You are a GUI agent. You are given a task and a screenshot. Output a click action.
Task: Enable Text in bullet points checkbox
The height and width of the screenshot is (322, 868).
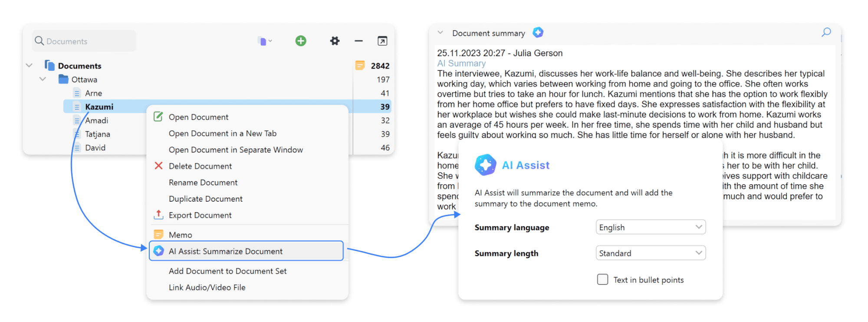coord(602,279)
